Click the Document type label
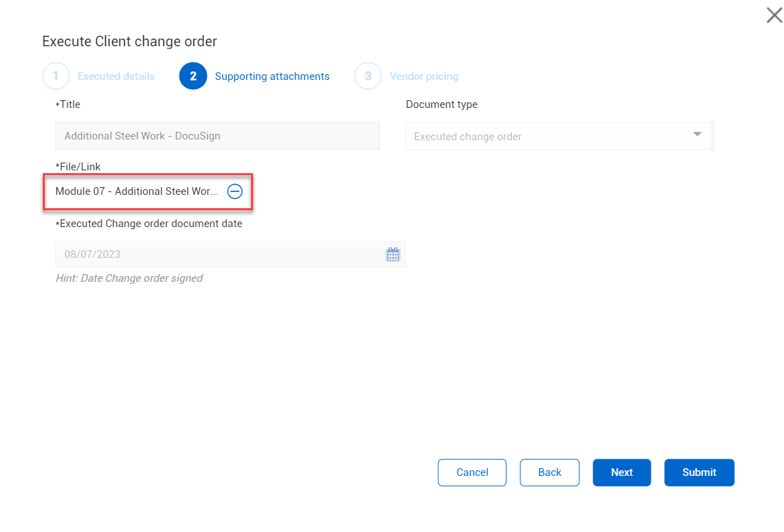784x532 pixels. click(x=442, y=104)
